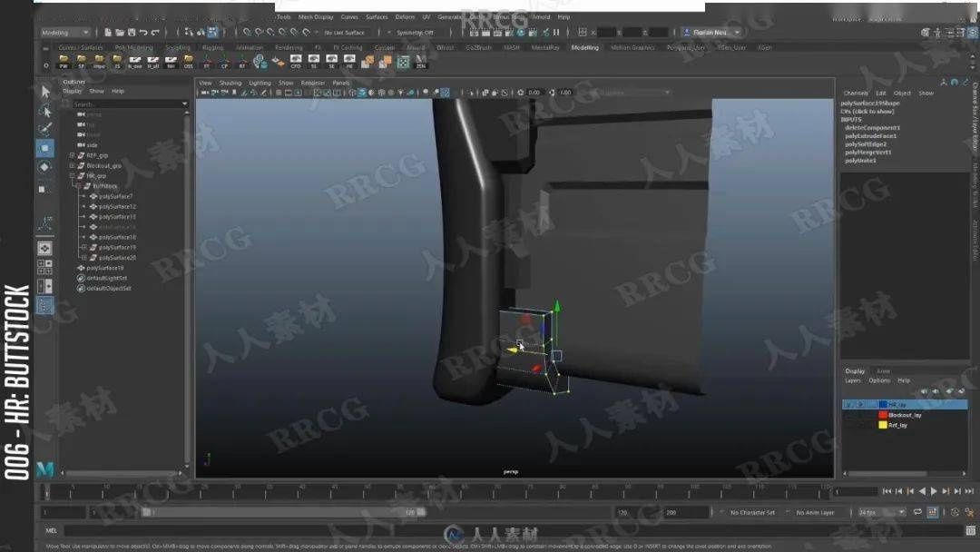The width and height of the screenshot is (980, 552).
Task: Click the CP shelf button
Action: tap(224, 61)
